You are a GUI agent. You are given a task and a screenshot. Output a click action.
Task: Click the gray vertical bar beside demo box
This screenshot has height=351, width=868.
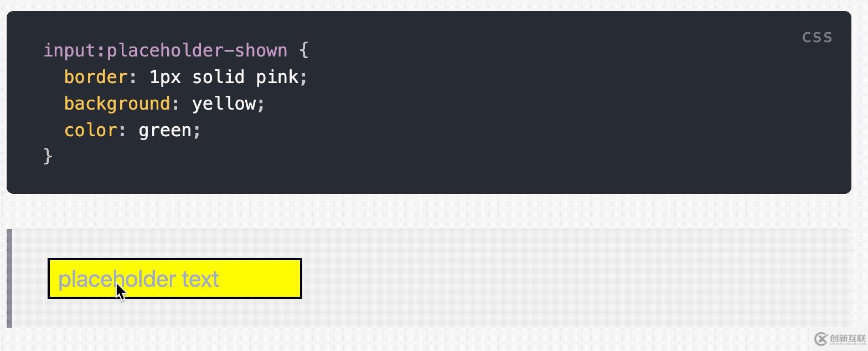[x=9, y=278]
